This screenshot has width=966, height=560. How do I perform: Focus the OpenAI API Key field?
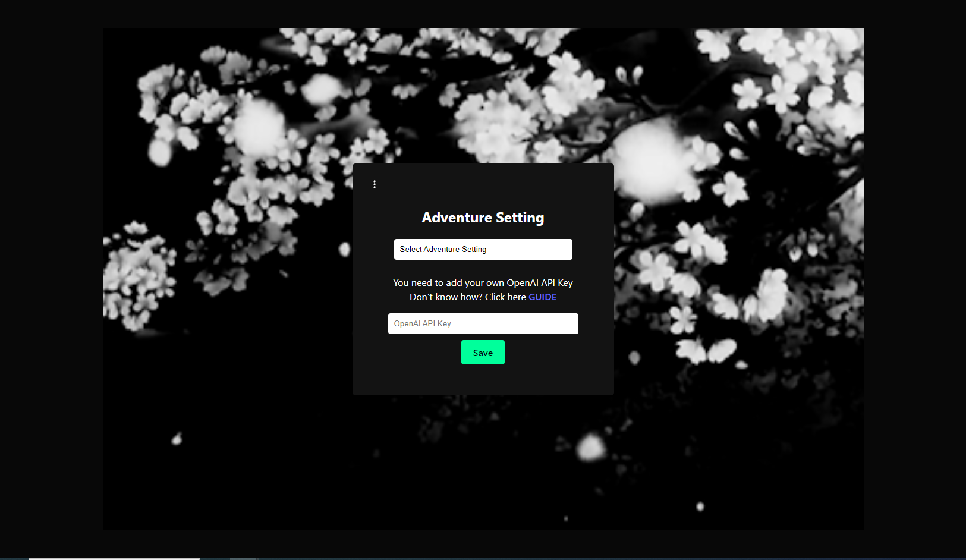click(483, 324)
